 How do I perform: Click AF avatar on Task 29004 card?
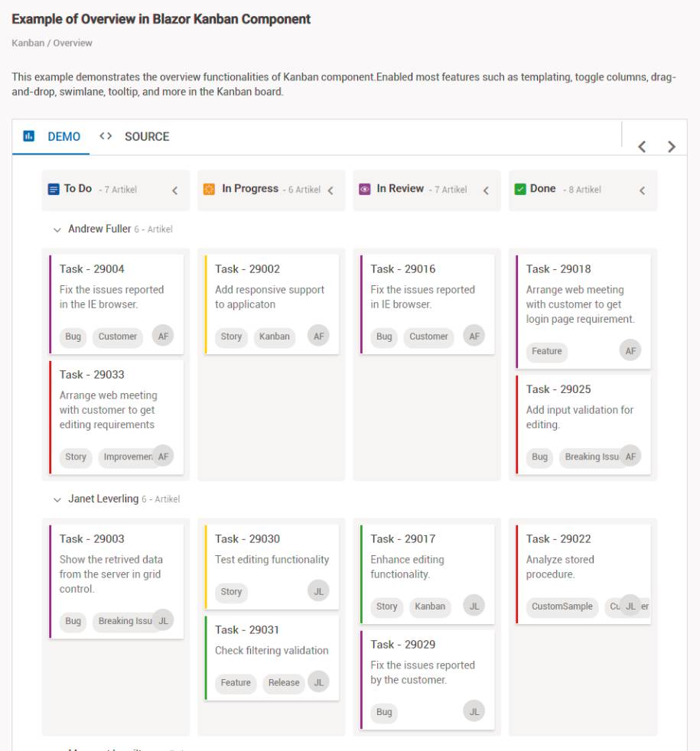163,336
